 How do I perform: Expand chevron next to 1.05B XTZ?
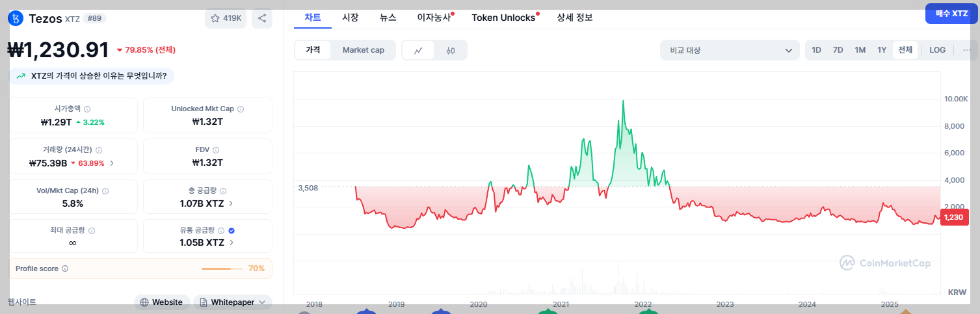pyautogui.click(x=232, y=242)
